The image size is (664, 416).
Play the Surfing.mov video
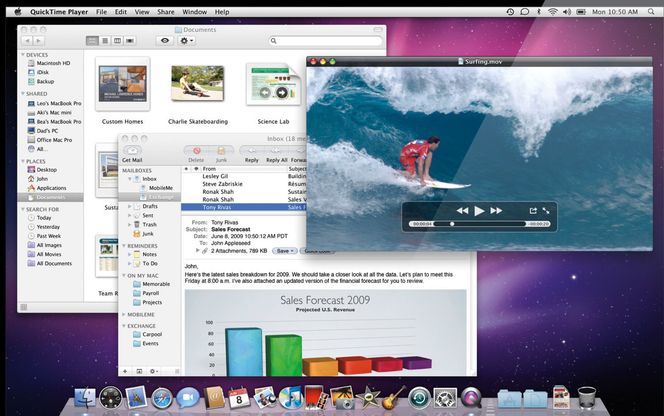click(x=479, y=211)
